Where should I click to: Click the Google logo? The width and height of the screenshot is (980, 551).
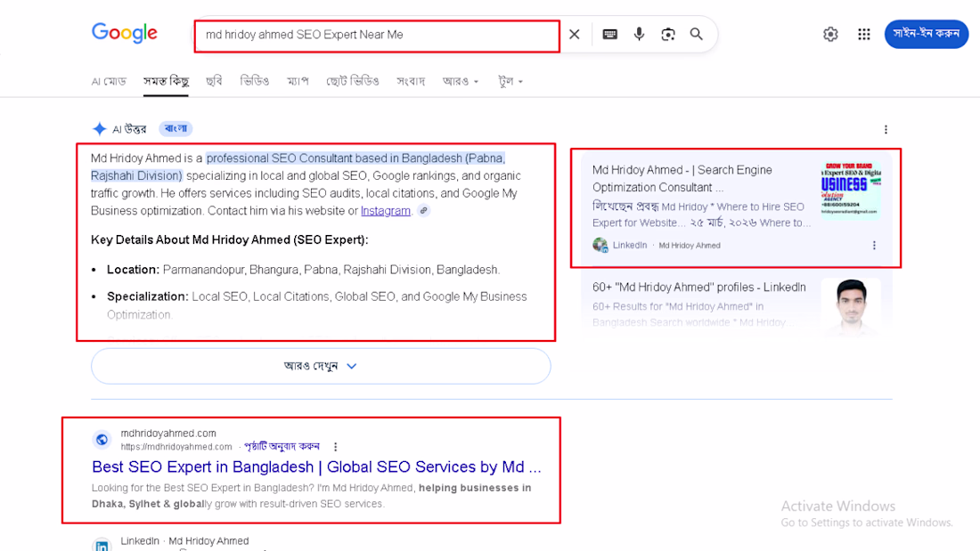click(125, 32)
